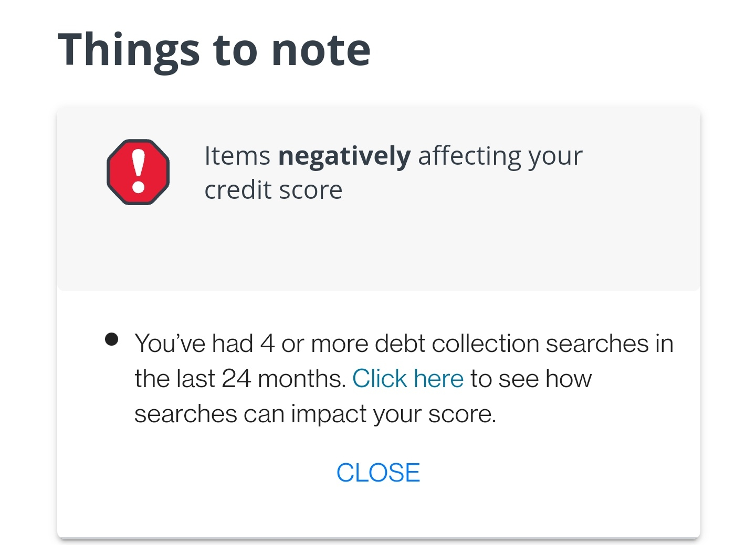Click the white exclamation mark inside the icon

point(139,171)
